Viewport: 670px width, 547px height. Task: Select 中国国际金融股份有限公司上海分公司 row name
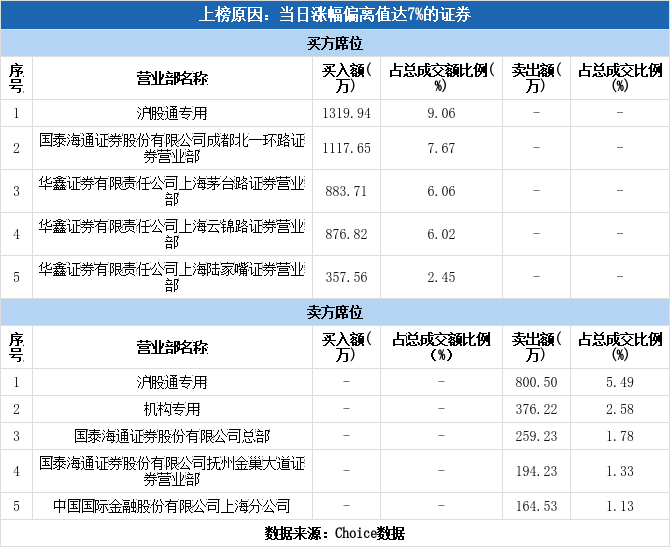[x=172, y=506]
